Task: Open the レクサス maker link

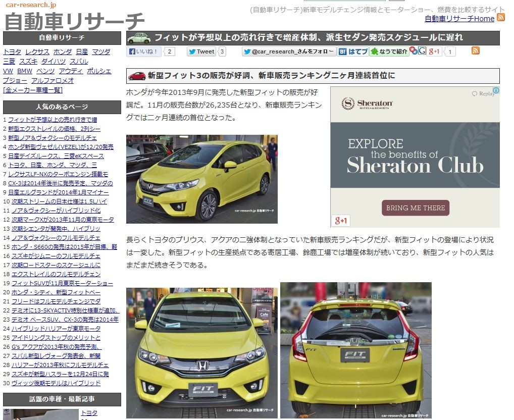Action: pos(37,52)
